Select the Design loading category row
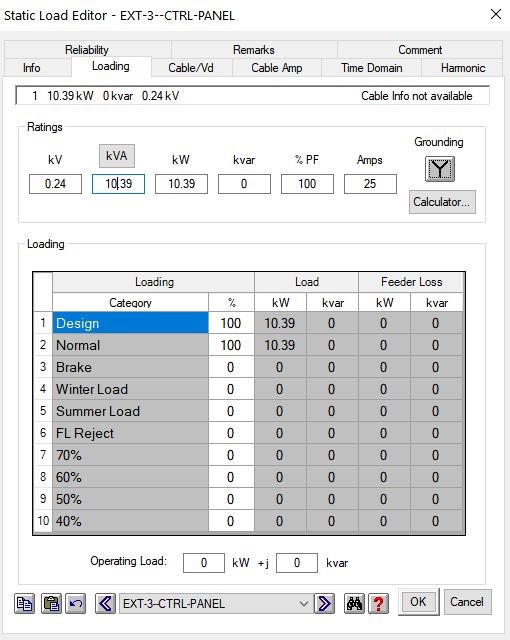This screenshot has height=640, width=510. [130, 323]
